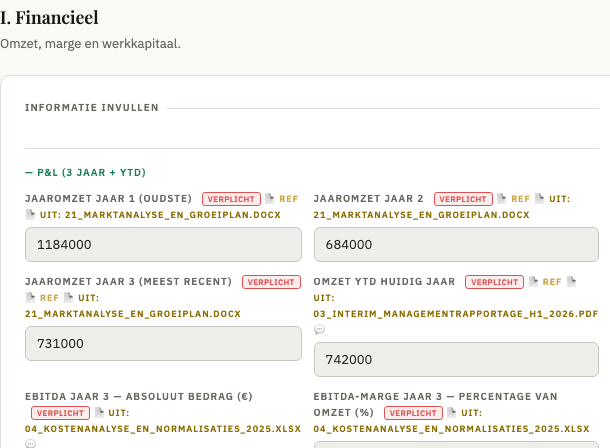Screen dimensions: 610x448
Task: Click Verplicht badge next to Jaaromzet Jaar 3
Action: click(271, 282)
